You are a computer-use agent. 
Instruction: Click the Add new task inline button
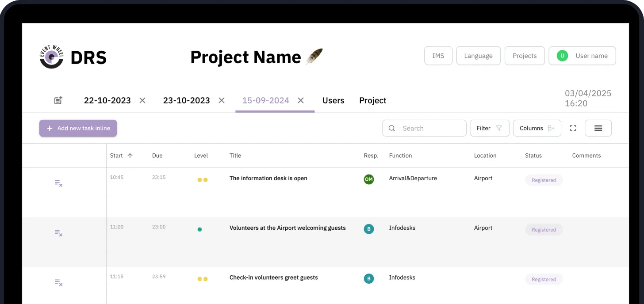click(x=78, y=128)
